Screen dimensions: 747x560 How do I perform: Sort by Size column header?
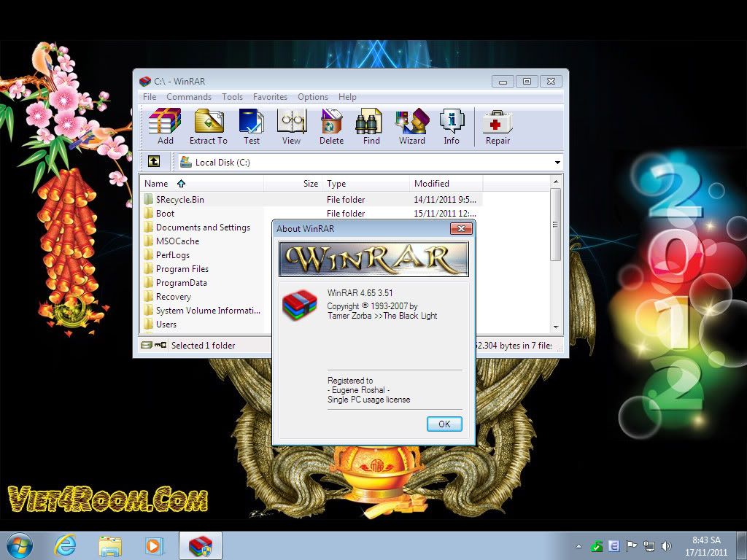pos(293,183)
